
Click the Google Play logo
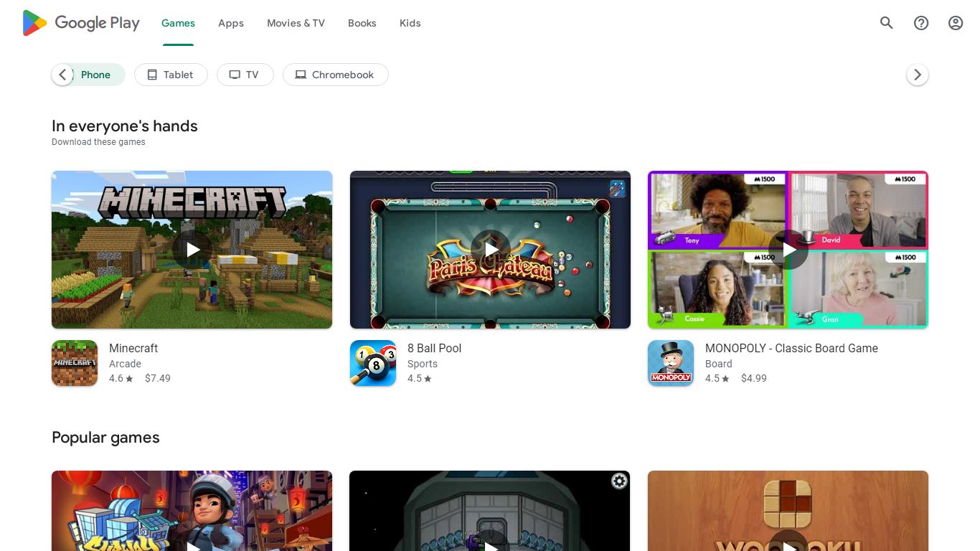tap(81, 23)
